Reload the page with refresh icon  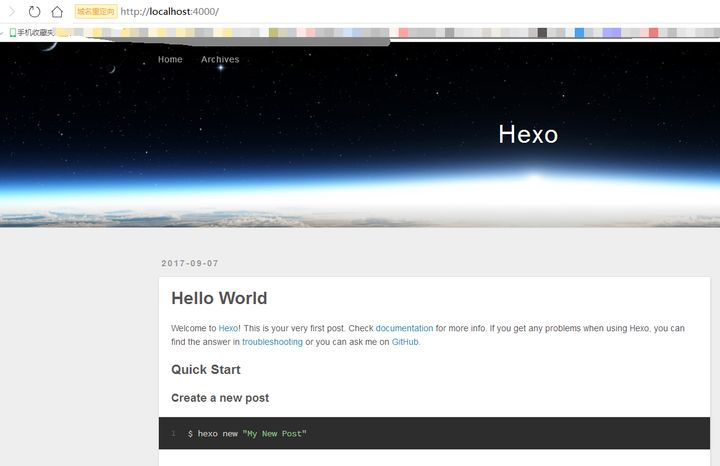pos(34,11)
